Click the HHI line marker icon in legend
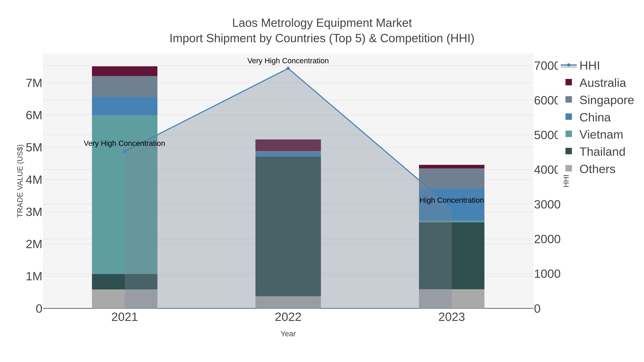Screen dimensions: 644x362 [569, 65]
